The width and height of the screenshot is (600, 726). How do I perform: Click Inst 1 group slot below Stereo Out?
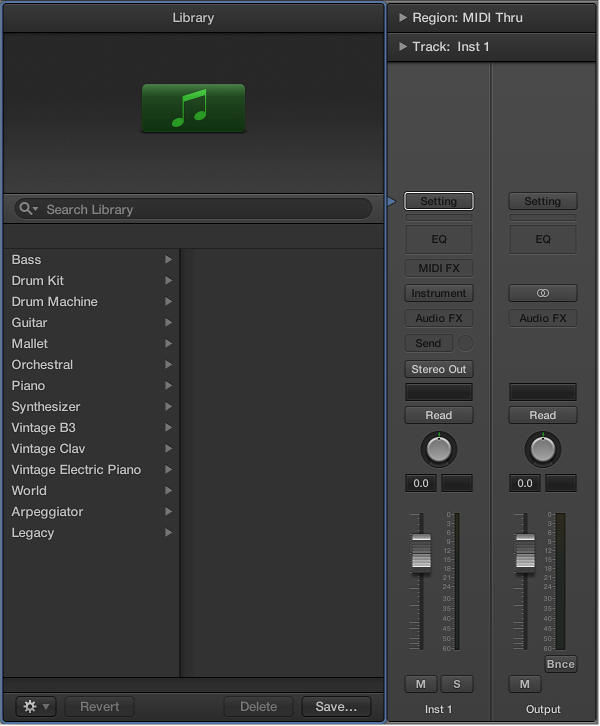(439, 392)
